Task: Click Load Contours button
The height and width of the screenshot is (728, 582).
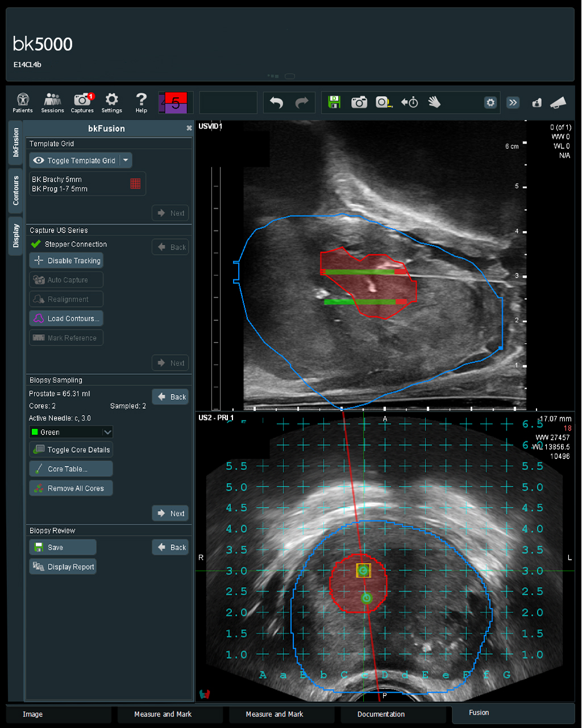Action: pos(66,319)
